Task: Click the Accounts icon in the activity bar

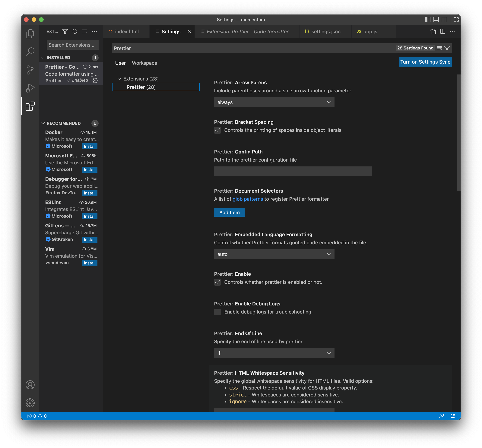Action: click(30, 385)
